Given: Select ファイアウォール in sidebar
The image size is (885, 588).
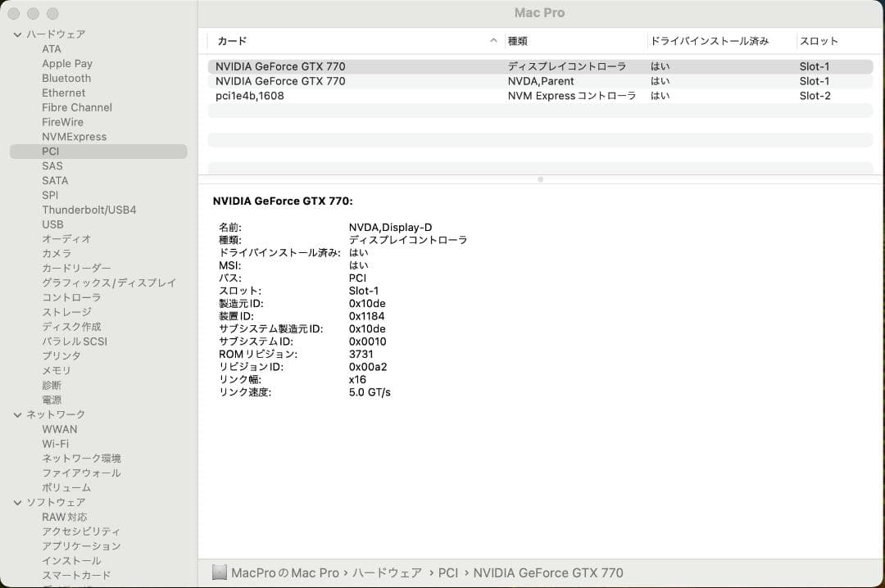Looking at the screenshot, I should coord(81,473).
